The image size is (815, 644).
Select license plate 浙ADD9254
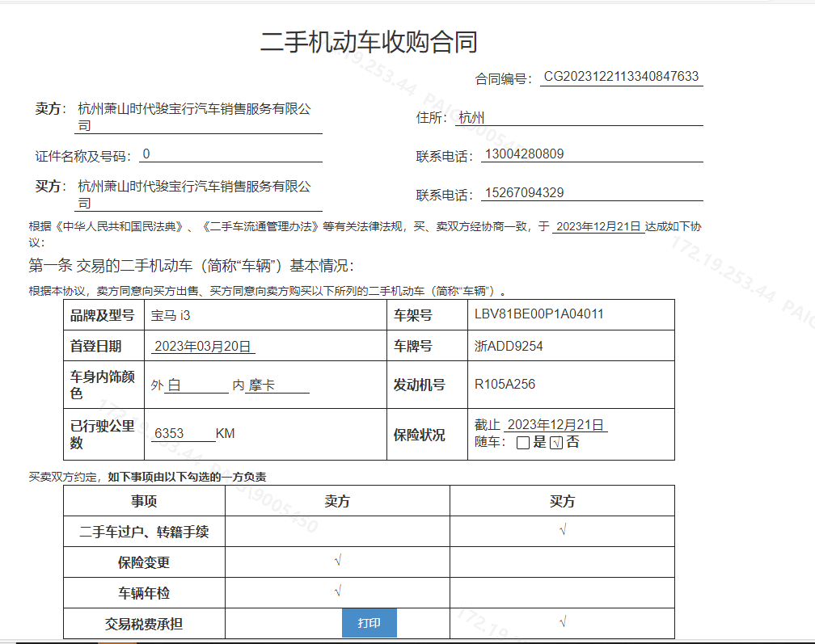point(509,347)
